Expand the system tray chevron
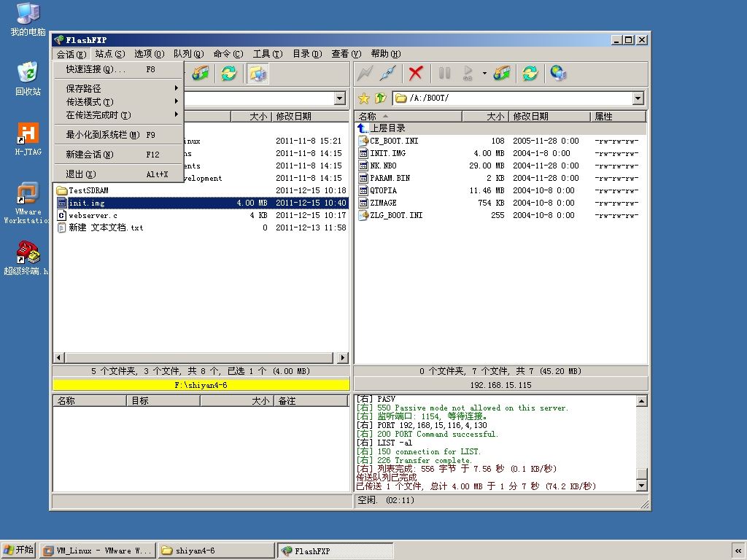The height and width of the screenshot is (560, 747). click(x=738, y=551)
